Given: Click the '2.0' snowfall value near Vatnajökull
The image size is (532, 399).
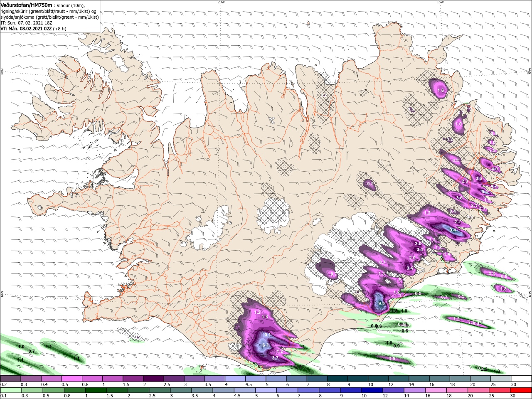Looking at the screenshot, I should (412, 258).
